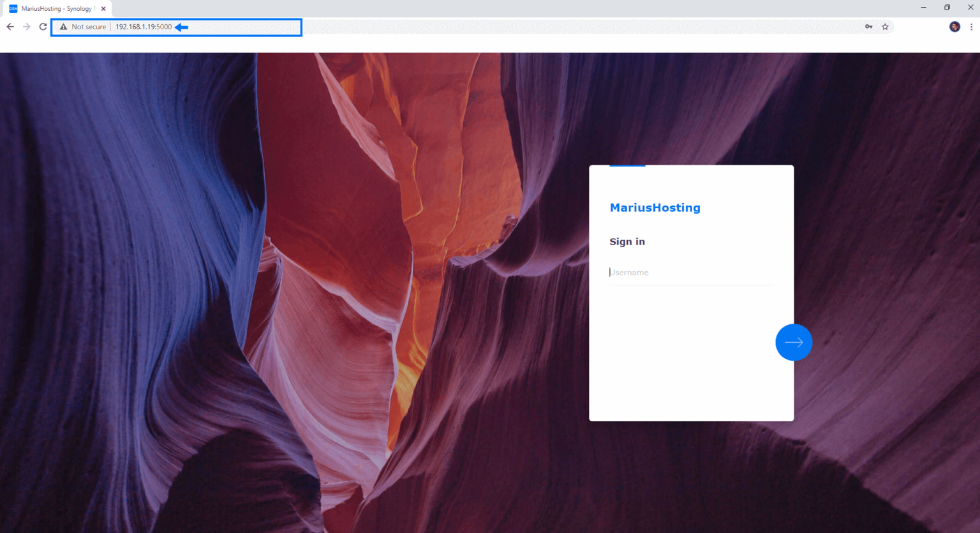The width and height of the screenshot is (980, 533).
Task: Click the blue annotation arrow beside the URL
Action: [182, 27]
